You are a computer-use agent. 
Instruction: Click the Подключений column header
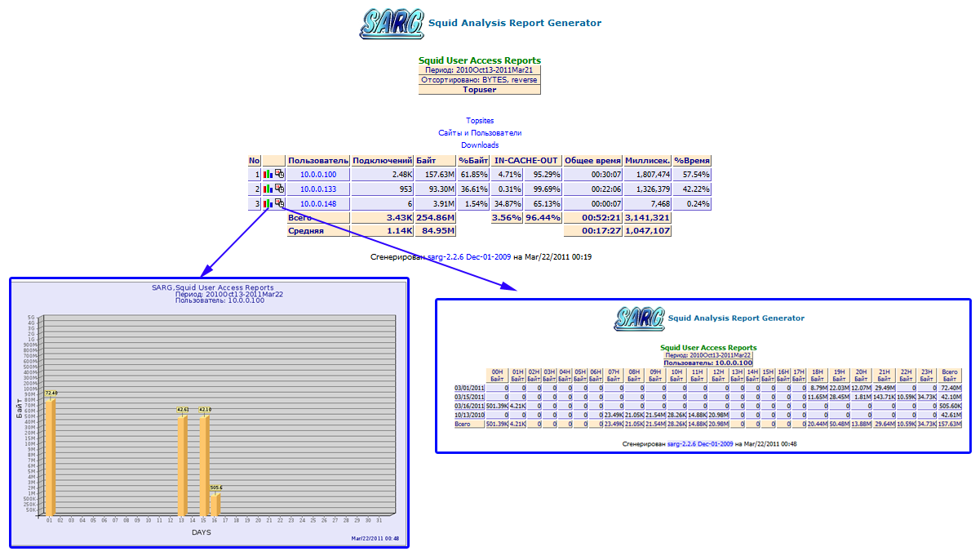[383, 161]
